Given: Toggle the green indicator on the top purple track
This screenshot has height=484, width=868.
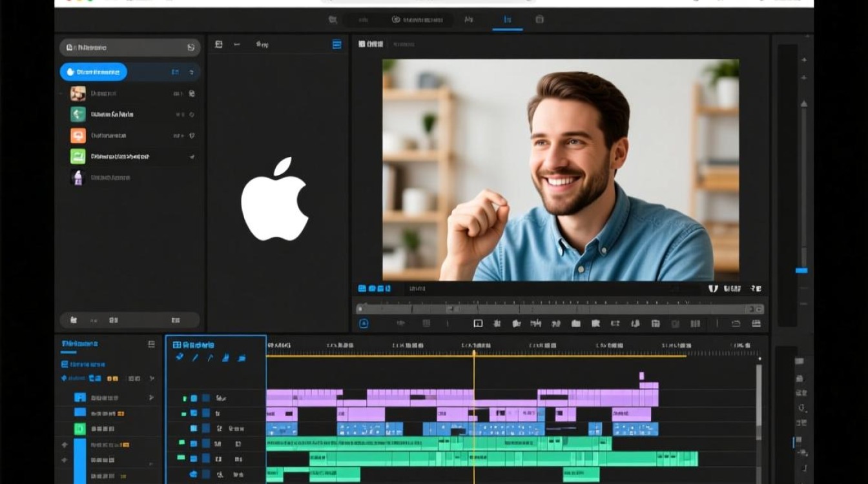Looking at the screenshot, I should pyautogui.click(x=185, y=398).
